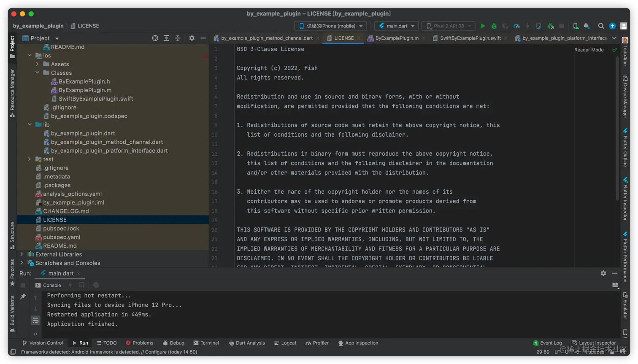Open the Flutter Inspector side panel
This screenshot has height=364, width=638.
click(625, 199)
